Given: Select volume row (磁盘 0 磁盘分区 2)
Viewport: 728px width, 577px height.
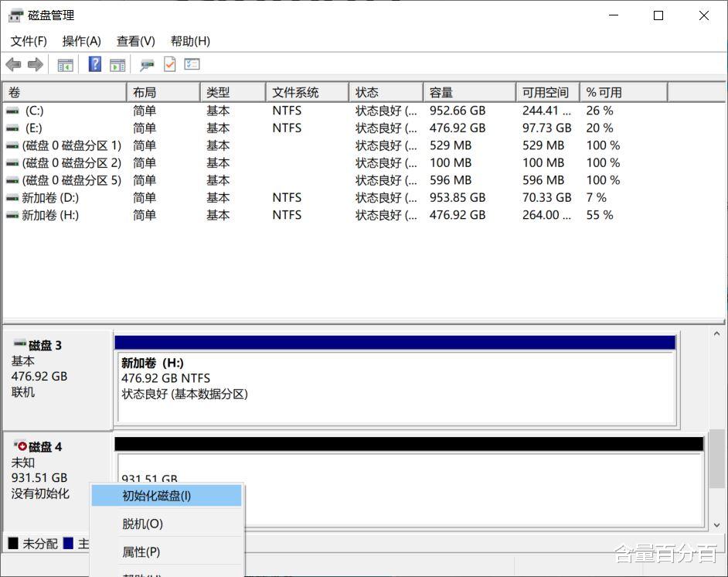Looking at the screenshot, I should (x=363, y=163).
